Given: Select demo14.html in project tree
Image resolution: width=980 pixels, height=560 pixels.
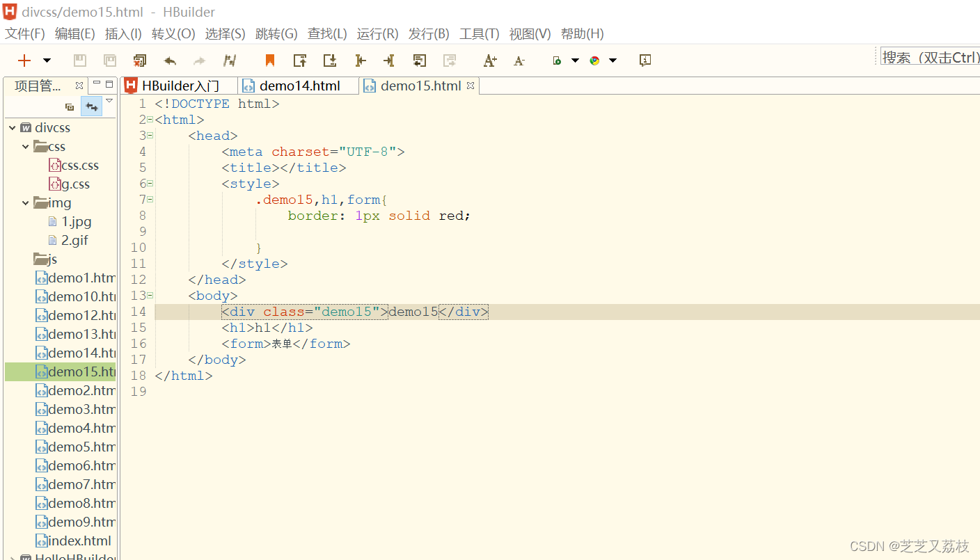Looking at the screenshot, I should click(x=75, y=353).
